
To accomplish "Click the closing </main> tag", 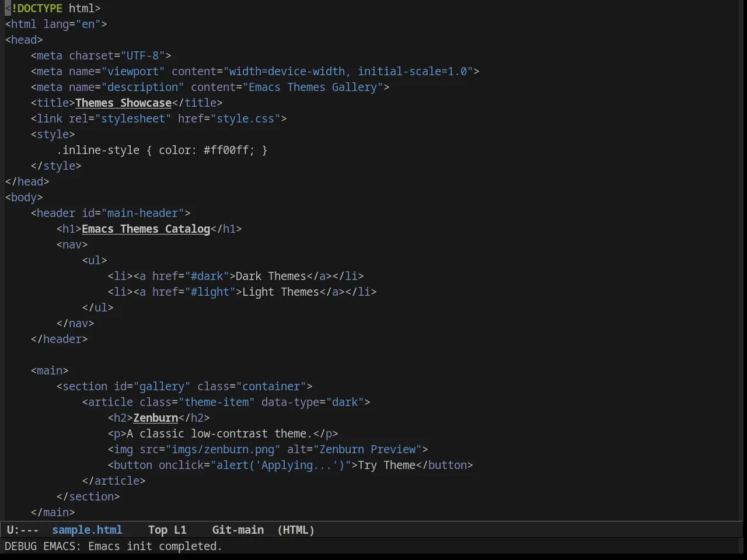I will point(53,512).
